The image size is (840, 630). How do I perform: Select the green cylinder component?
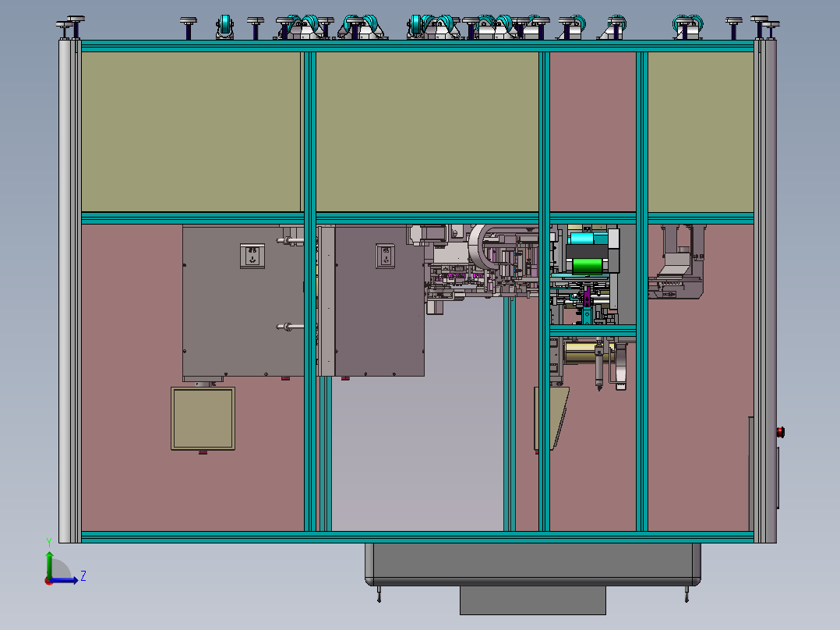[588, 267]
